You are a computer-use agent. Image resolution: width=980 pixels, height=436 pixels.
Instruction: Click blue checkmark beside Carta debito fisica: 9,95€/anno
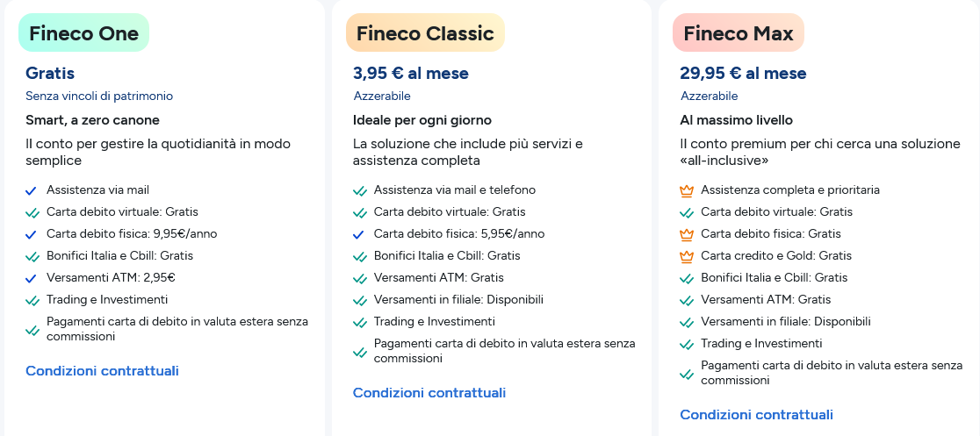pos(32,234)
